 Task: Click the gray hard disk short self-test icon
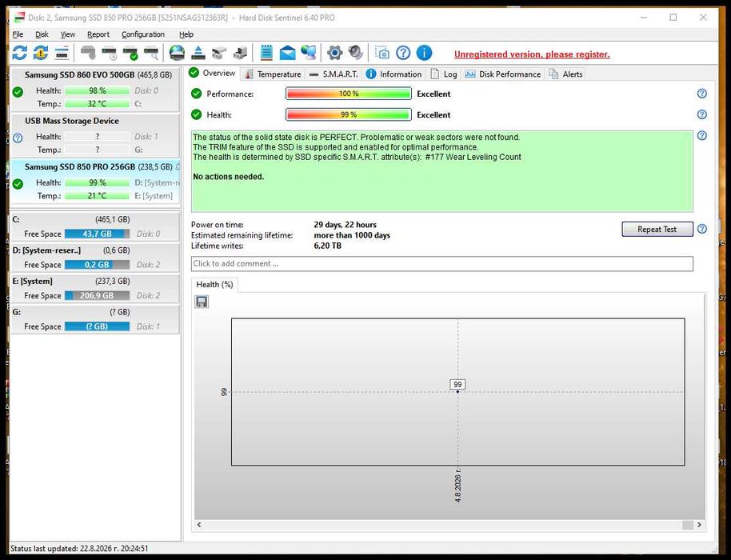[88, 53]
